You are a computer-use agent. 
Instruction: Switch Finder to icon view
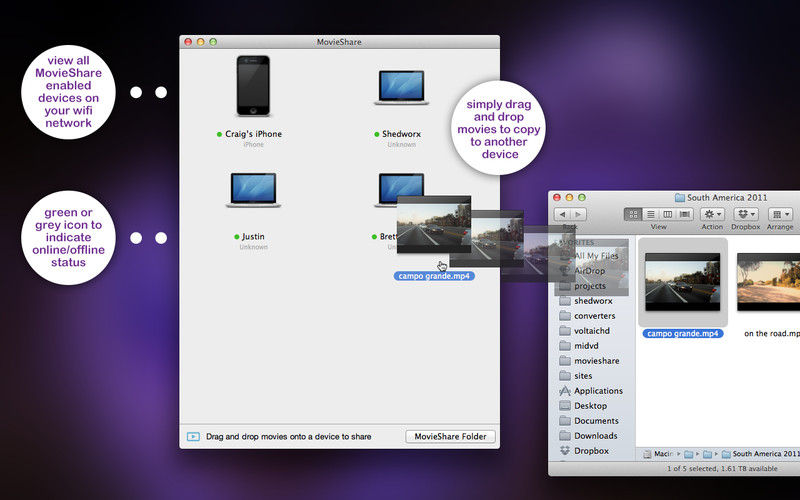[633, 214]
